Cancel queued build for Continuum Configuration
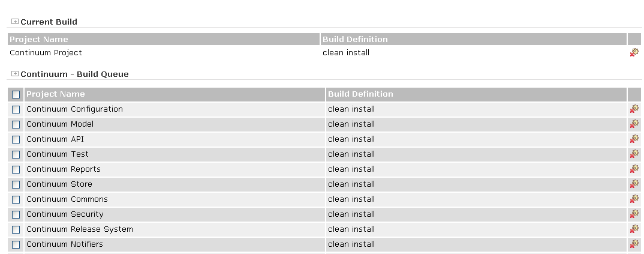Screen dimensions: 644x254 634,109
